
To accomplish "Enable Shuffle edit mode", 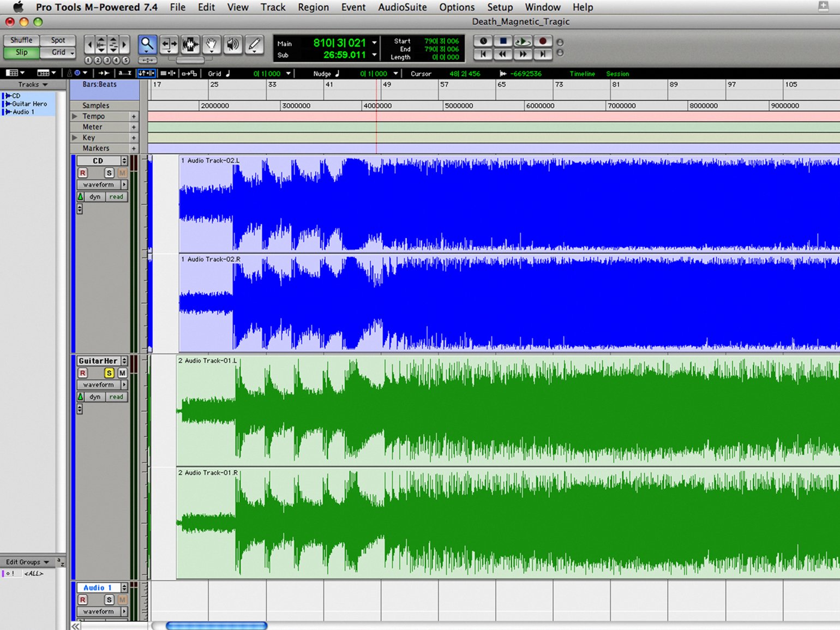I will [x=21, y=40].
